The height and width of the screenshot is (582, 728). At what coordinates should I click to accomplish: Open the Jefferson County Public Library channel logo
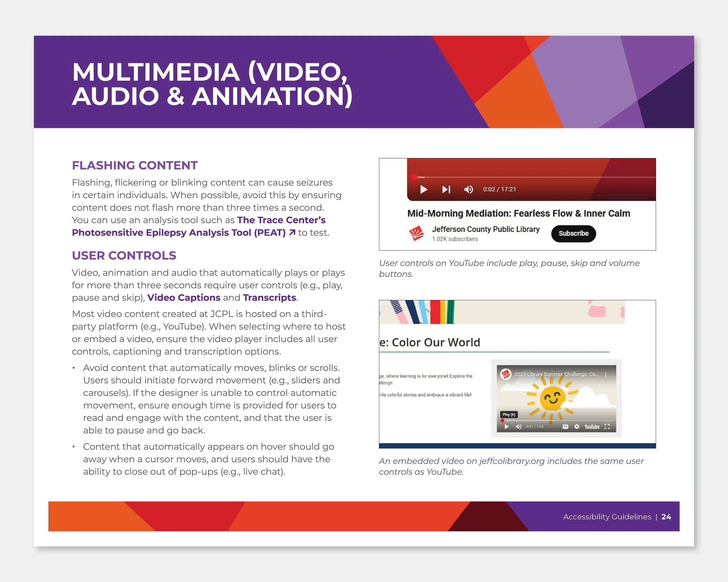tap(417, 233)
